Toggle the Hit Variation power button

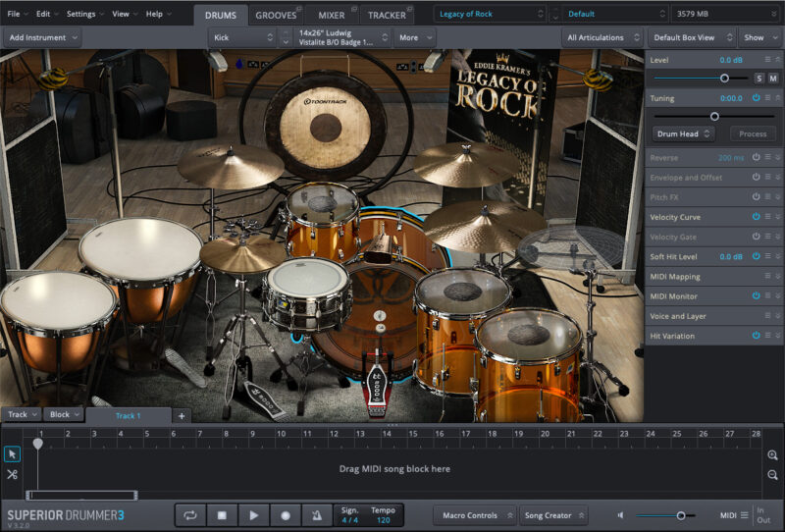(x=756, y=336)
